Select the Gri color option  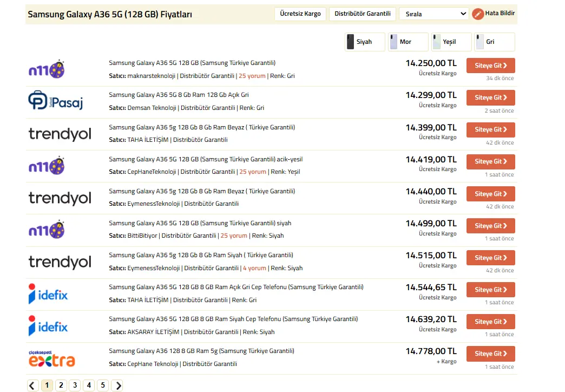(495, 42)
